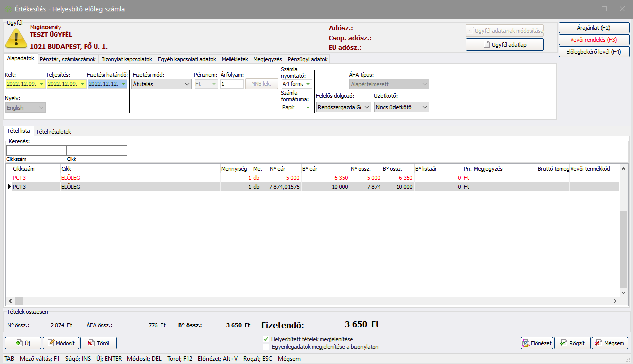Click the preview icon on the Előnézet button
Screen dimensions: 633x364
pyautogui.click(x=526, y=343)
